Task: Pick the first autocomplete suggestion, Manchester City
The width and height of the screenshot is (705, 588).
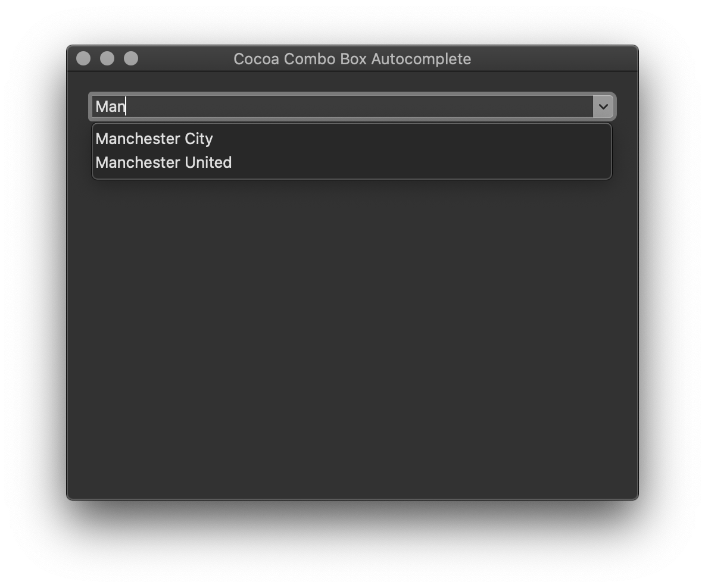Action: pyautogui.click(x=351, y=139)
